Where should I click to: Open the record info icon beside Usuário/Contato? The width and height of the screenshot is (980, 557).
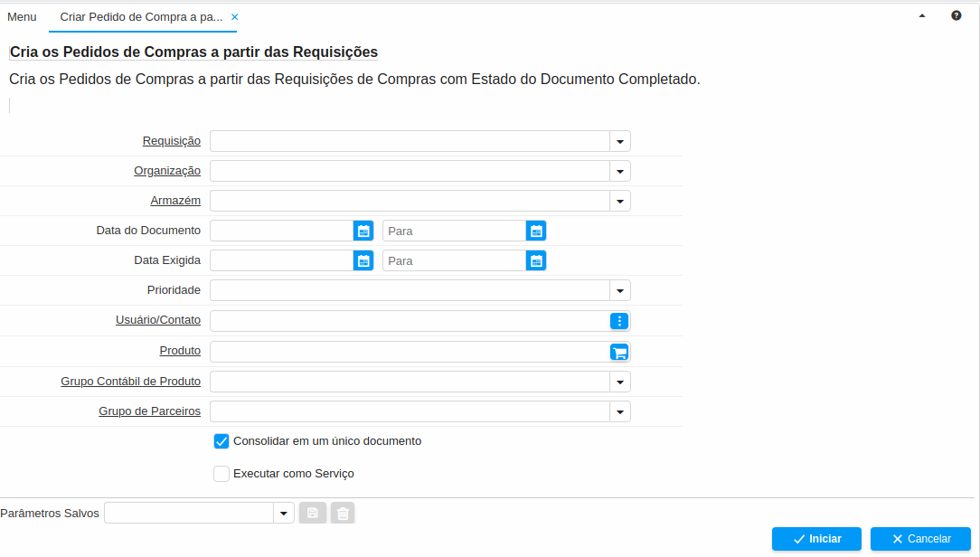click(619, 321)
